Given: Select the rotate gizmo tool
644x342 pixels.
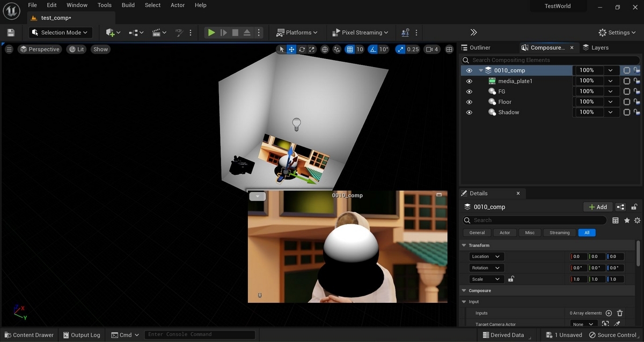Looking at the screenshot, I should (302, 49).
